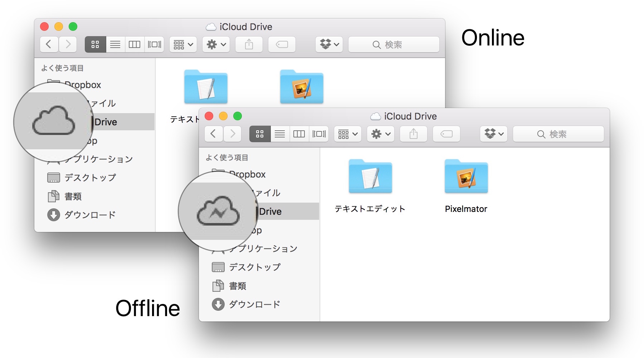Click Edit Tags button in Offline window toolbar
Screen dimensions: 644x358
pos(447,134)
